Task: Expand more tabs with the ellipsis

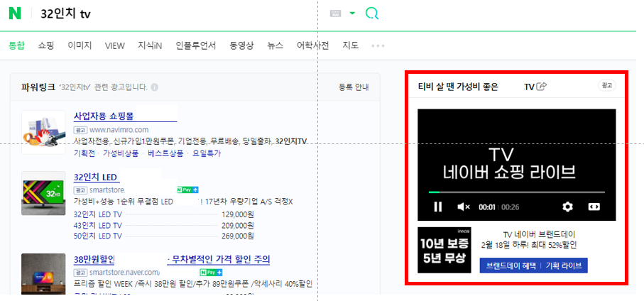Action: [x=378, y=45]
